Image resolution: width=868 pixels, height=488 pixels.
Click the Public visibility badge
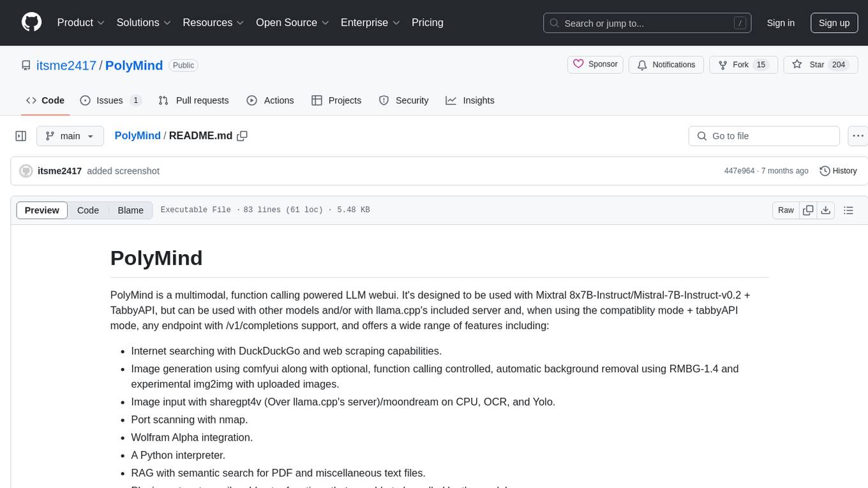pyautogui.click(x=184, y=65)
